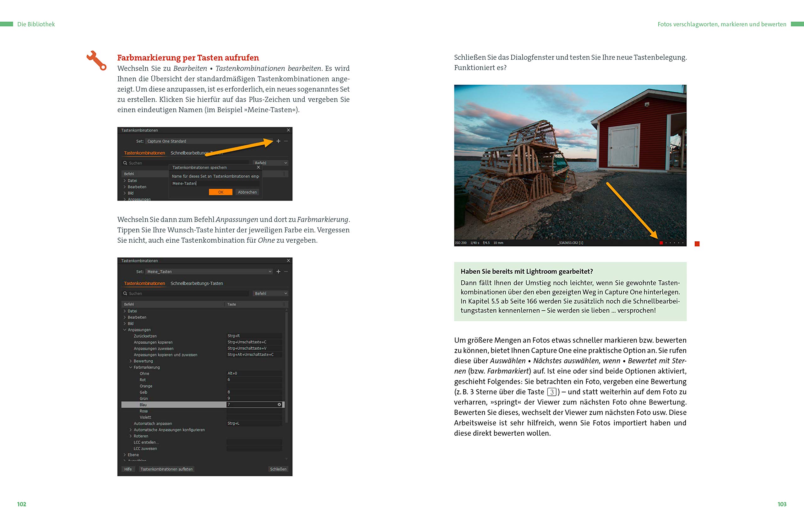Click the Schließen button
This screenshot has height=532, width=804.
tap(278, 469)
